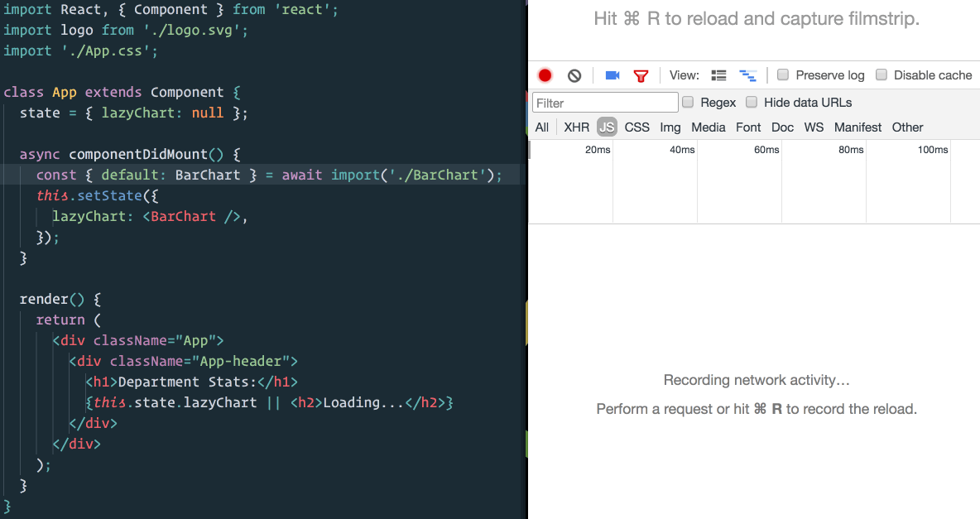Click inside the Filter input box
This screenshot has width=980, height=519.
click(x=604, y=102)
